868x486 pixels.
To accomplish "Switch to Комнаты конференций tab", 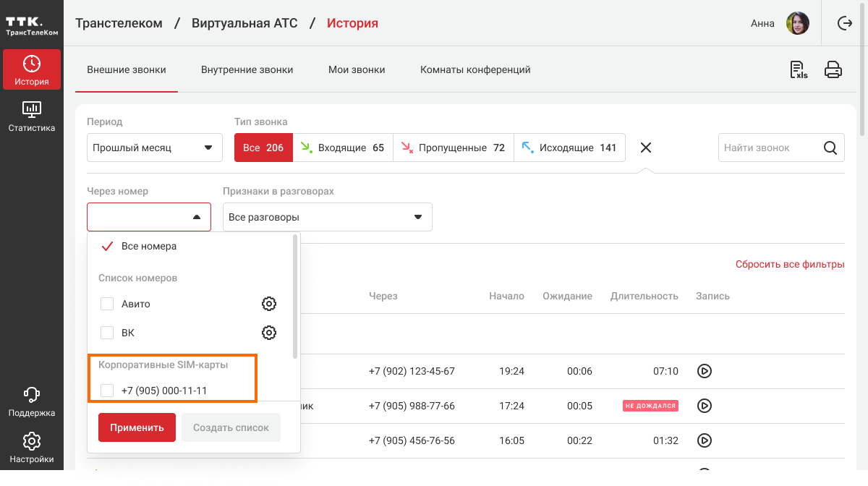I will [475, 70].
